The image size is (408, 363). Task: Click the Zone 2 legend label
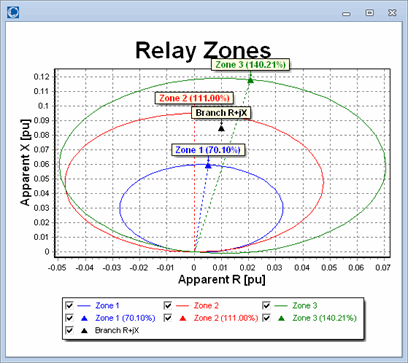coord(206,305)
